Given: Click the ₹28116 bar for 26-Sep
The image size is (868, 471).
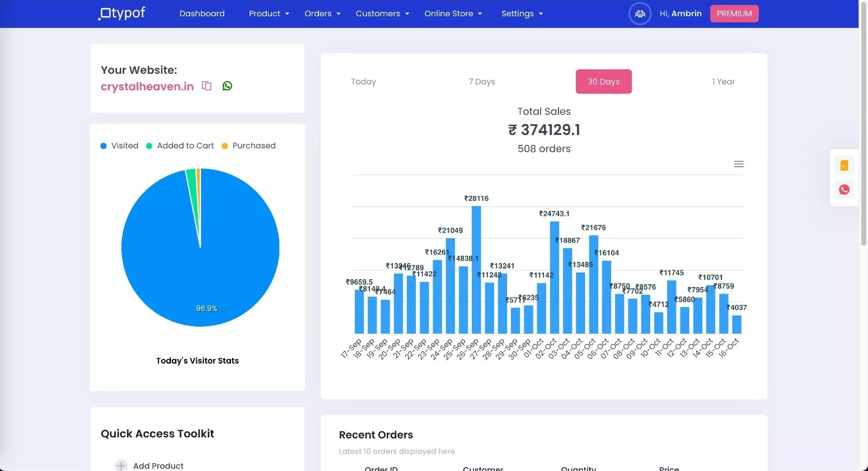Looking at the screenshot, I should [x=476, y=270].
